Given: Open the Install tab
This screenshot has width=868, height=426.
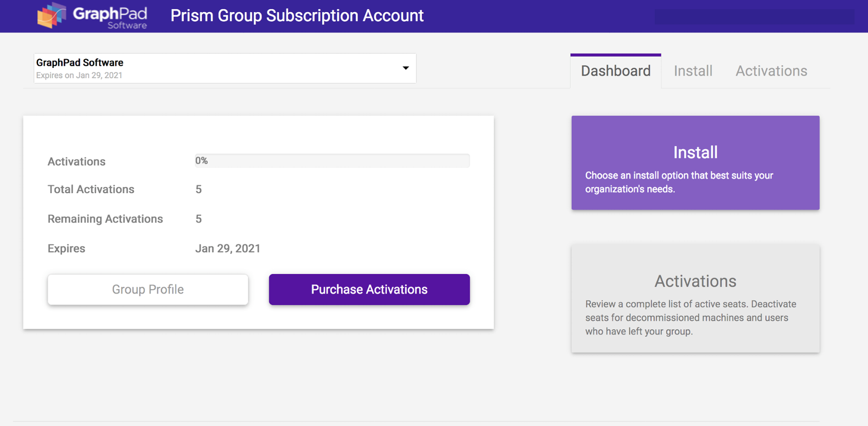Looking at the screenshot, I should (693, 71).
